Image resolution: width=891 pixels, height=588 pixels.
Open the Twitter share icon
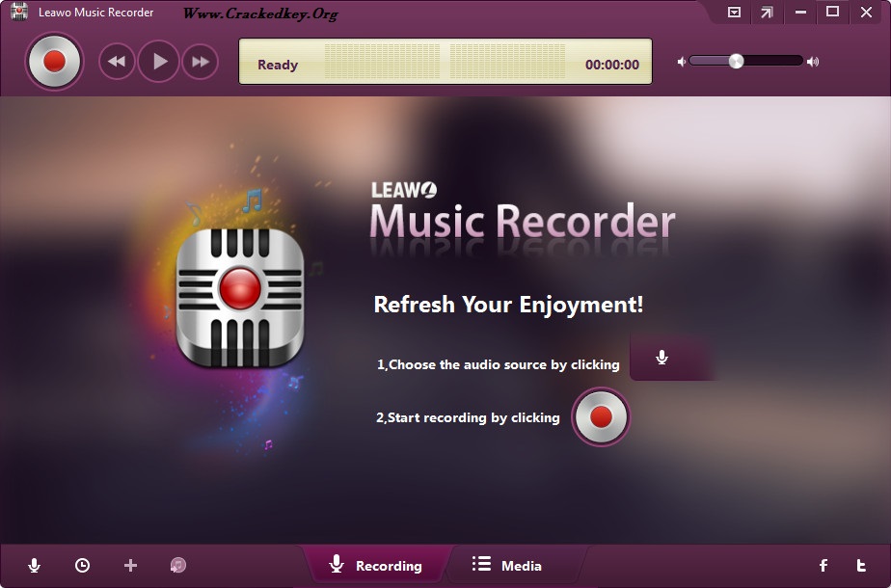pyautogui.click(x=861, y=565)
